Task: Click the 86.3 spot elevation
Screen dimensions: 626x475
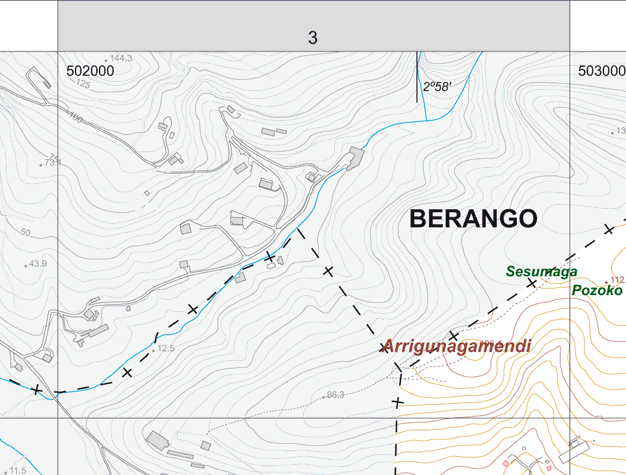Action: pos(335,395)
